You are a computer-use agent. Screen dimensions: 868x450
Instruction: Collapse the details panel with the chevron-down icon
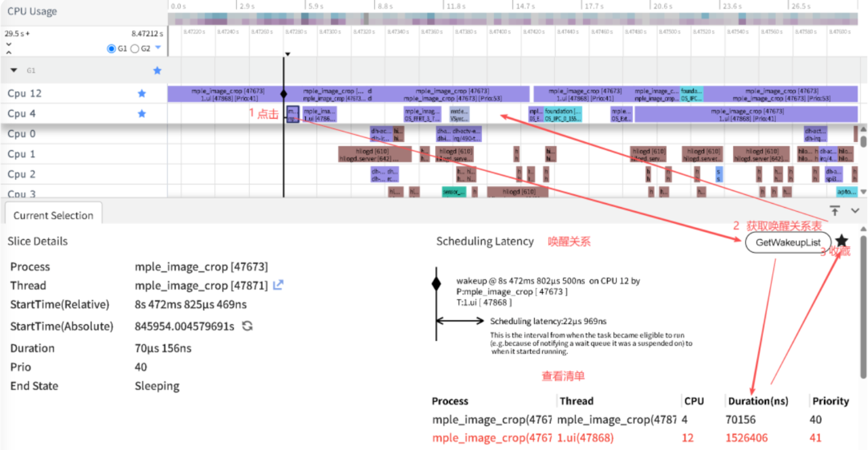(x=855, y=211)
